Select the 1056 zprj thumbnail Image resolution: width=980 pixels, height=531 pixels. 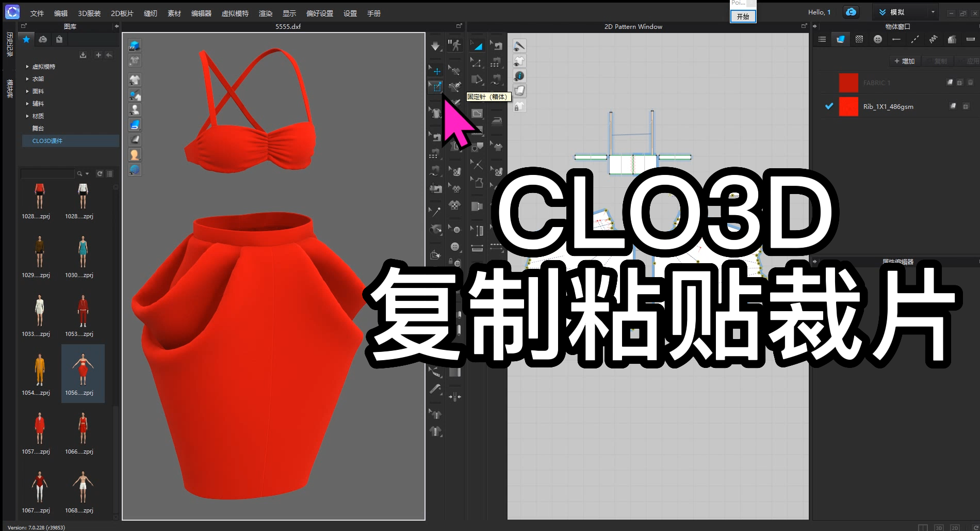(x=83, y=374)
